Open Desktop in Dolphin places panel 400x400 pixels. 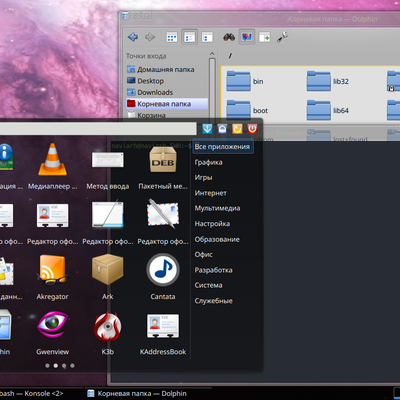coord(146,81)
